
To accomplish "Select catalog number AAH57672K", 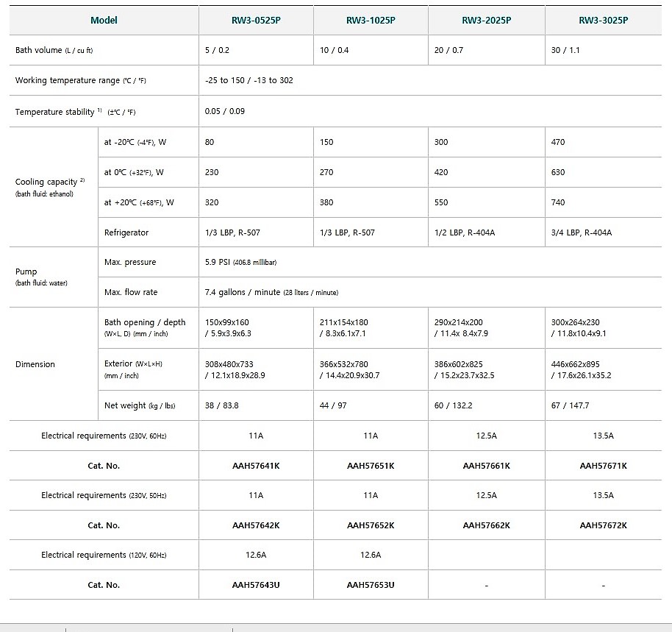I will click(x=603, y=525).
